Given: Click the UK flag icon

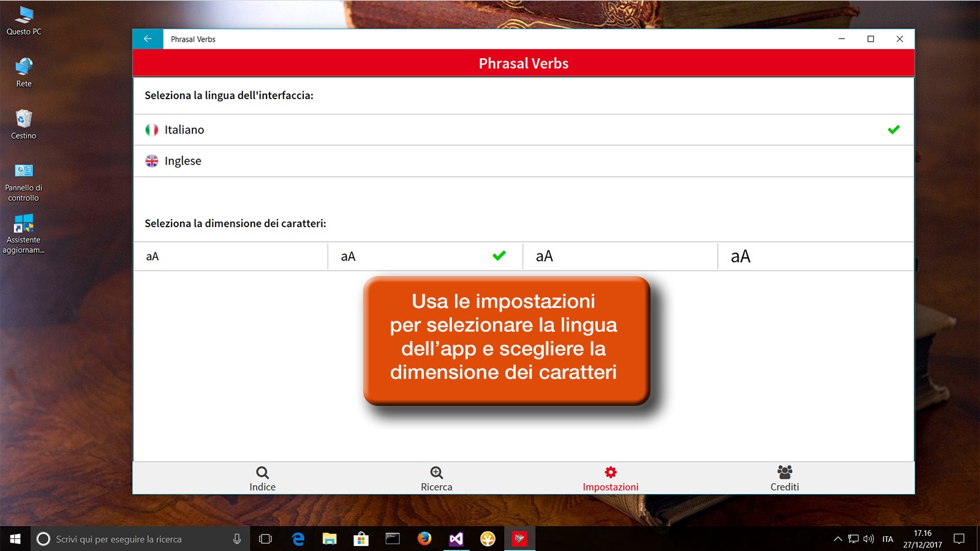Looking at the screenshot, I should [x=152, y=161].
